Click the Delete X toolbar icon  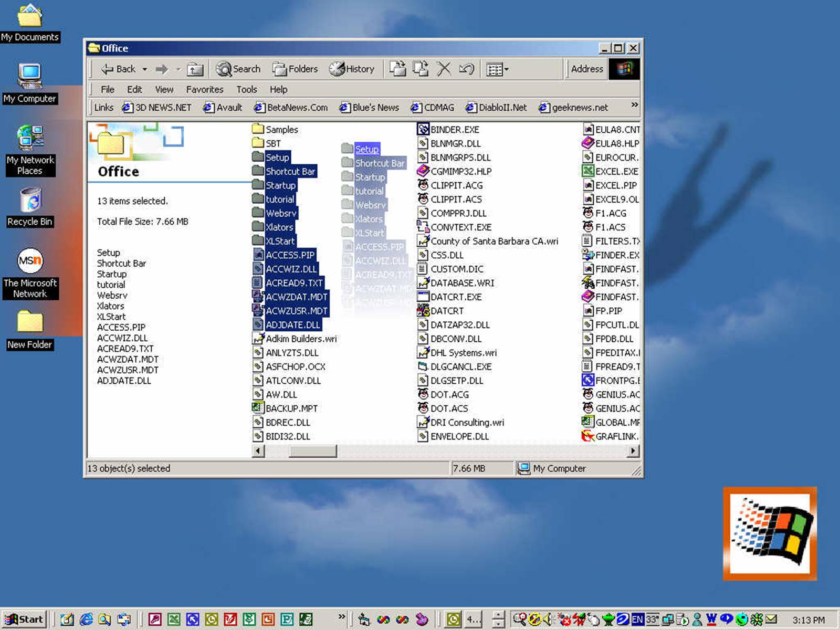444,69
